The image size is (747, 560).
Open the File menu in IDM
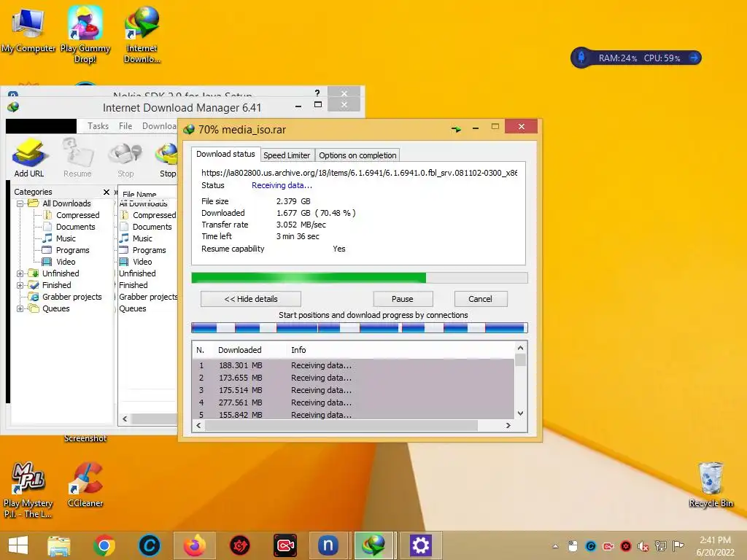(x=125, y=125)
